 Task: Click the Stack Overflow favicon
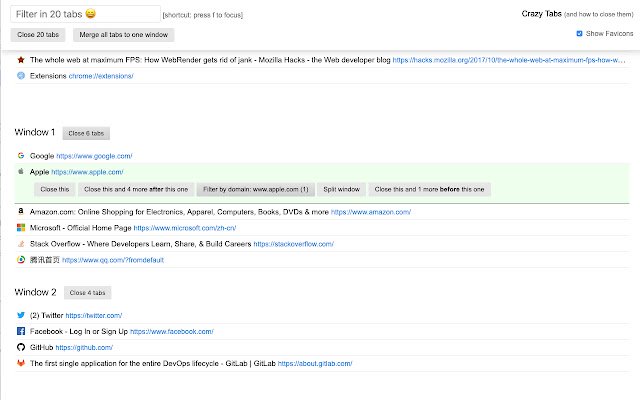21,244
